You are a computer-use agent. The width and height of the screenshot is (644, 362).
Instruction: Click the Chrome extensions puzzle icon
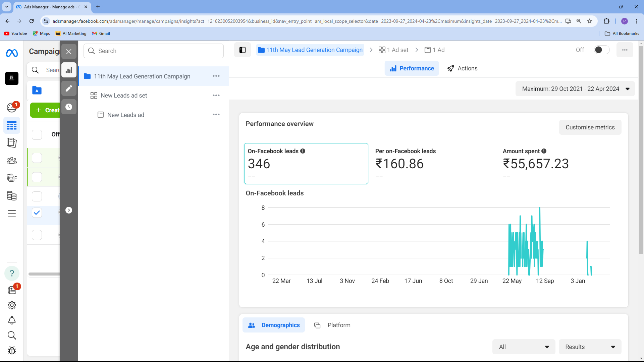point(606,21)
